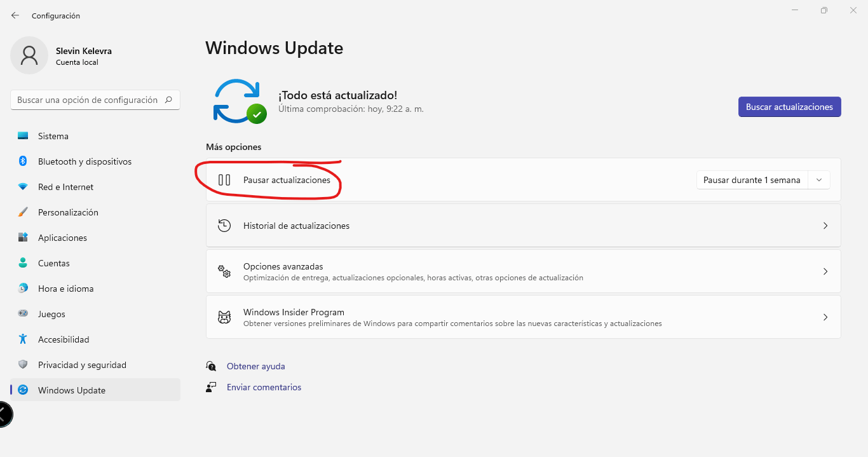
Task: Open Accesibilidad settings
Action: pos(95,339)
